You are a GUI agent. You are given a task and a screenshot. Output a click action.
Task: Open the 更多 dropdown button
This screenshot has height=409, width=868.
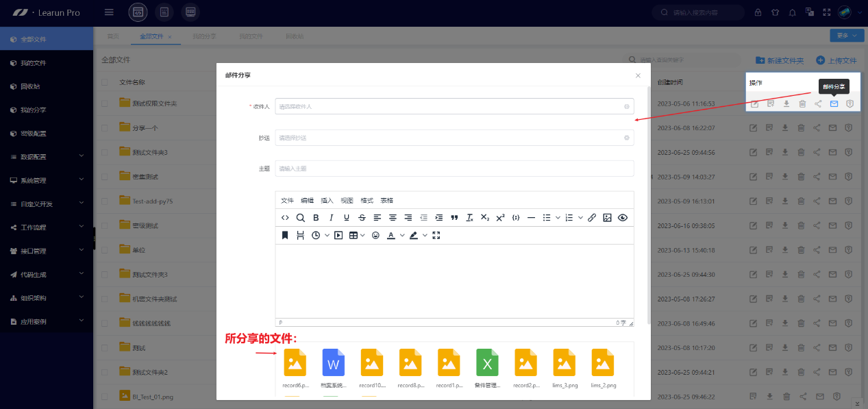point(847,36)
